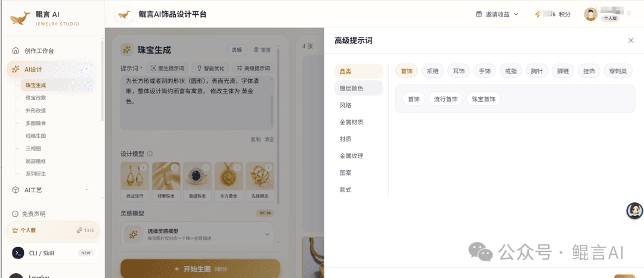This screenshot has width=644, height=278.
Task: Click the 图生提示词 button
Action: (167, 68)
